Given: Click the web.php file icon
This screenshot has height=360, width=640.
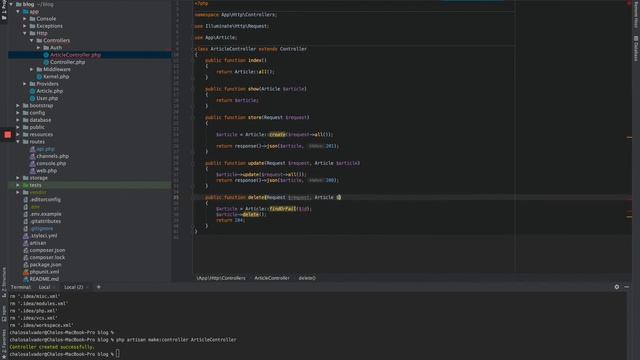Looking at the screenshot, I should (x=32, y=171).
